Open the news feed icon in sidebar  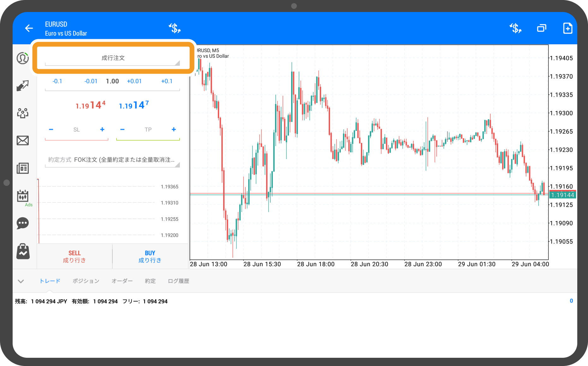pos(23,168)
